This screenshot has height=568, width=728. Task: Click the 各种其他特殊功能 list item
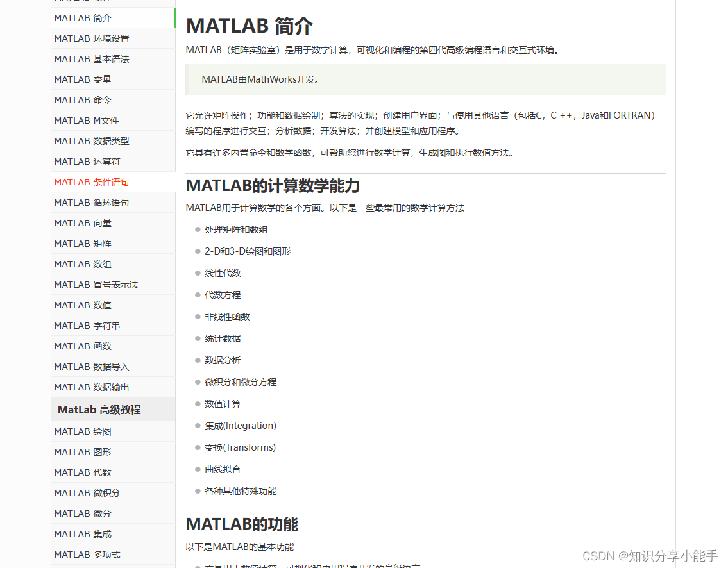[241, 491]
